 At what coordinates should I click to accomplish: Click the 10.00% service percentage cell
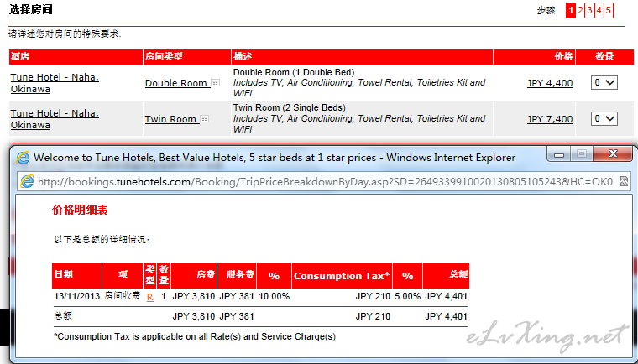[275, 296]
